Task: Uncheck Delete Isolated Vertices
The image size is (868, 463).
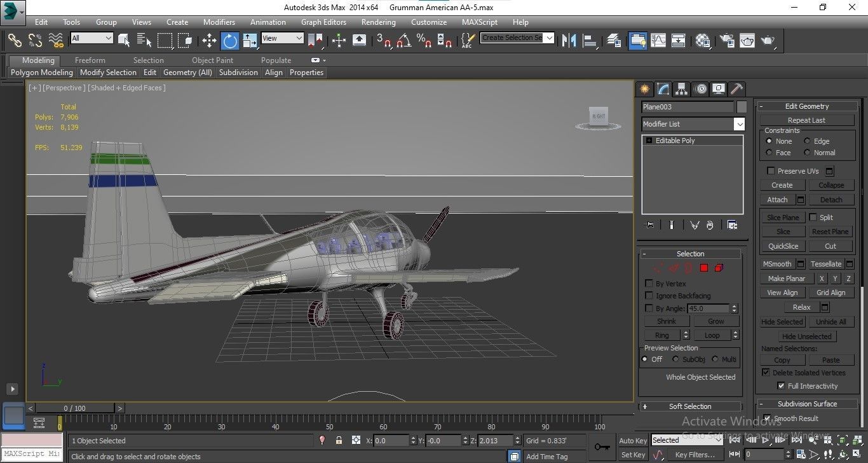Action: click(x=766, y=373)
